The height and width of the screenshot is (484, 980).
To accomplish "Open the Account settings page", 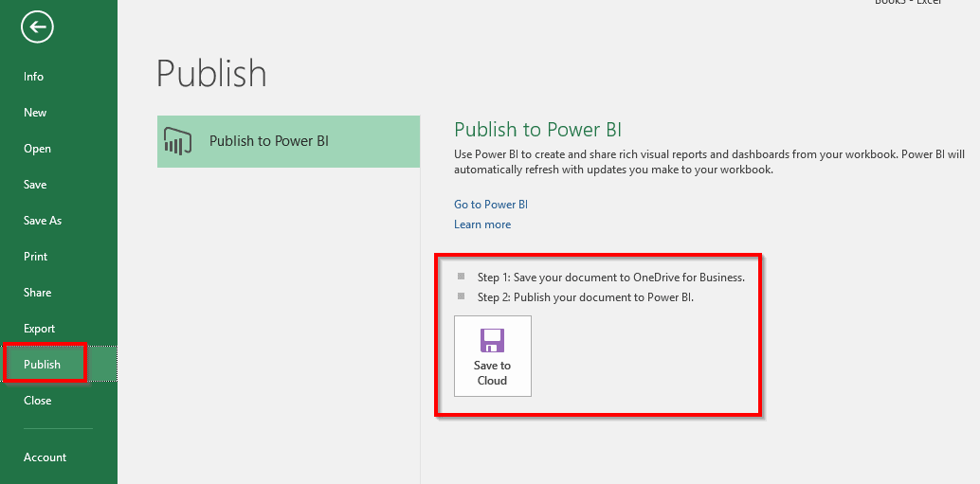I will point(45,457).
